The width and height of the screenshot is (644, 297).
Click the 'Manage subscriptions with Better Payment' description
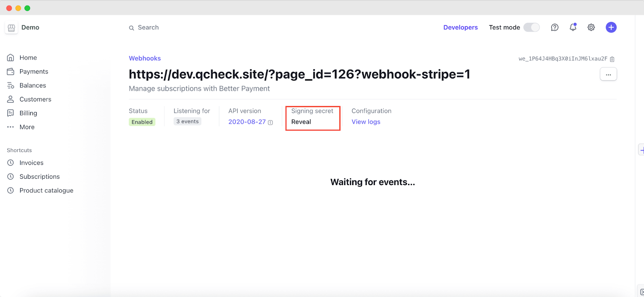pyautogui.click(x=199, y=89)
